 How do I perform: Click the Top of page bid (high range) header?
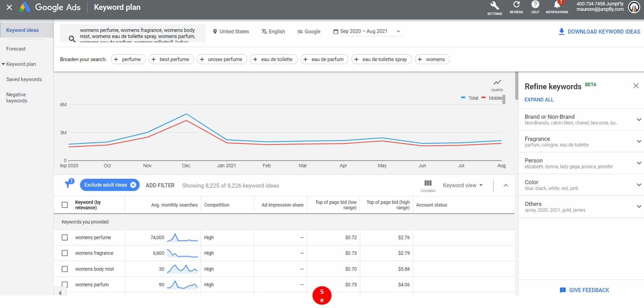click(388, 205)
